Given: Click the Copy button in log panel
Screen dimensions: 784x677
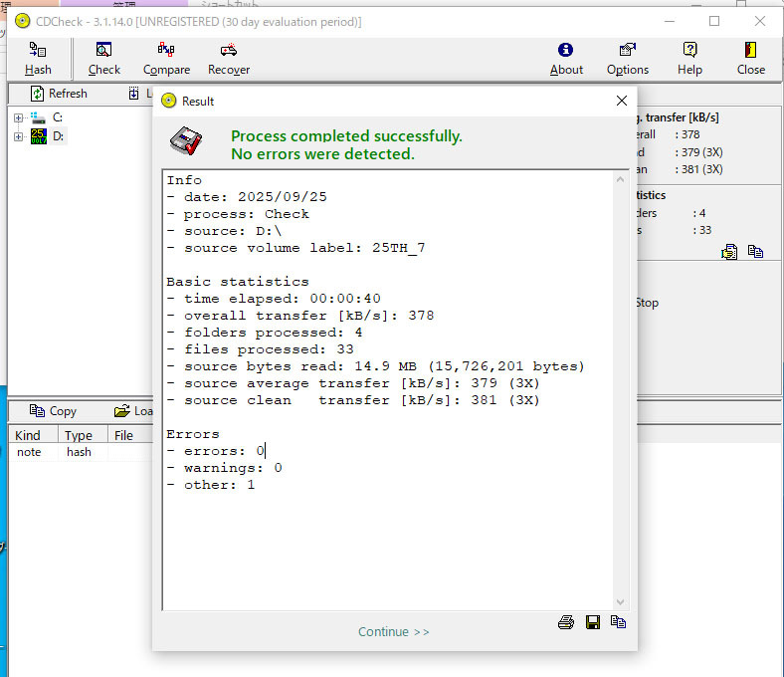Looking at the screenshot, I should tap(53, 411).
